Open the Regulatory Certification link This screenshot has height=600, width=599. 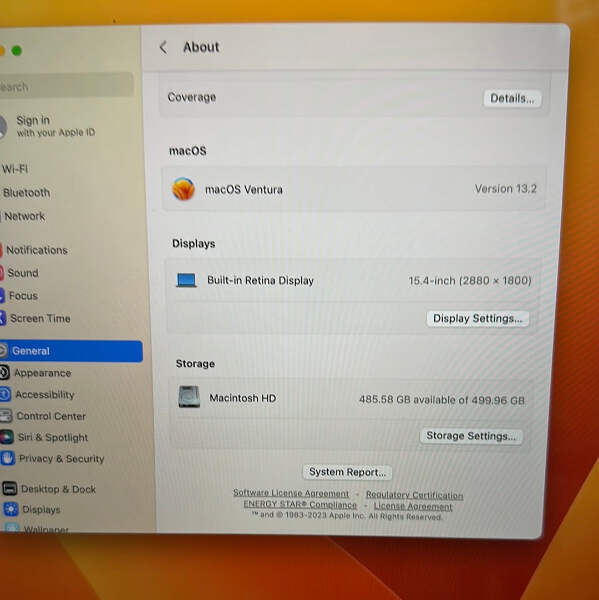[x=415, y=495]
